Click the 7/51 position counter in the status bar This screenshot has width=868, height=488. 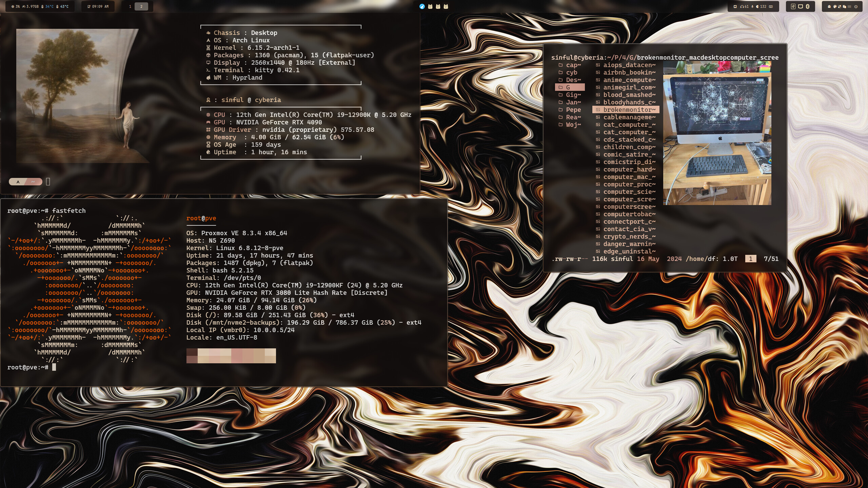point(771,259)
